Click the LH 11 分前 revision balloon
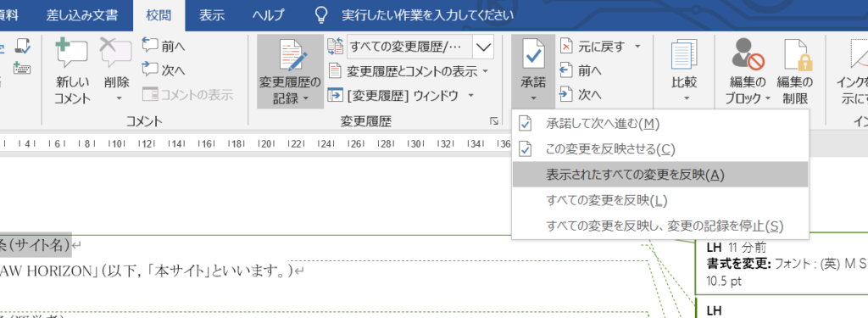This screenshot has height=318, width=868. [x=781, y=264]
